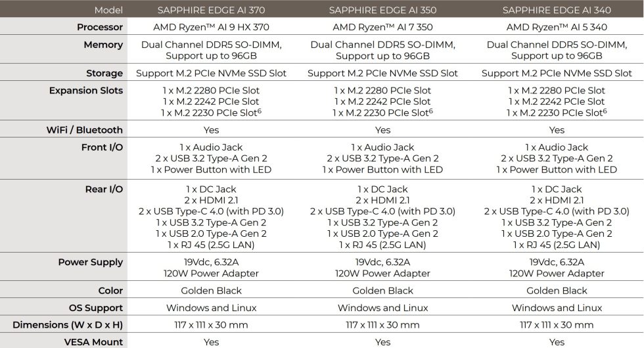Select the Front I/O row label
Screen dimensions: 644x348
[x=101, y=147]
